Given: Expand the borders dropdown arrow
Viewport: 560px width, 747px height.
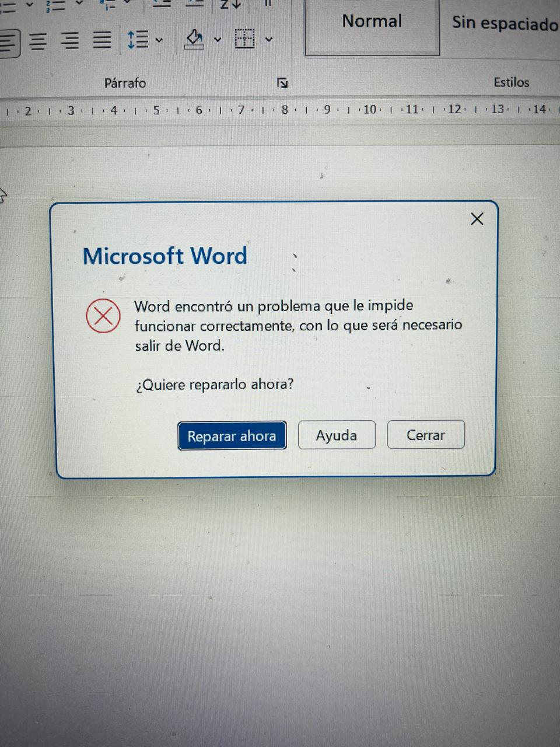Looking at the screenshot, I should click(x=269, y=40).
